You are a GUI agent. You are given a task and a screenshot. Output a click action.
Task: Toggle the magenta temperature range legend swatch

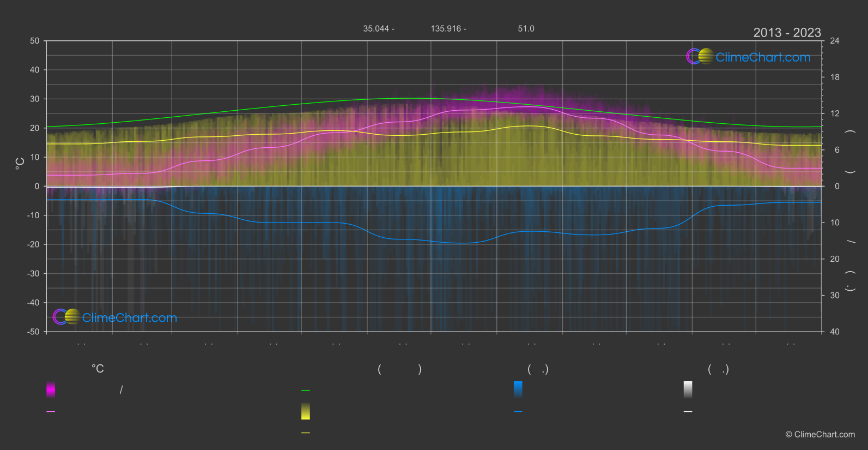(x=51, y=389)
